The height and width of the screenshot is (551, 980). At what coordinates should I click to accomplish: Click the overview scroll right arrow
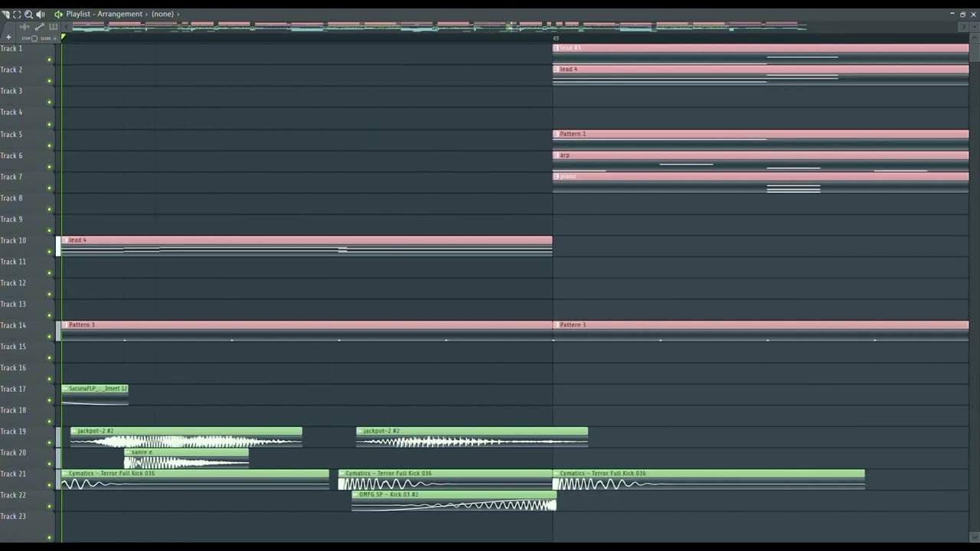point(963,27)
